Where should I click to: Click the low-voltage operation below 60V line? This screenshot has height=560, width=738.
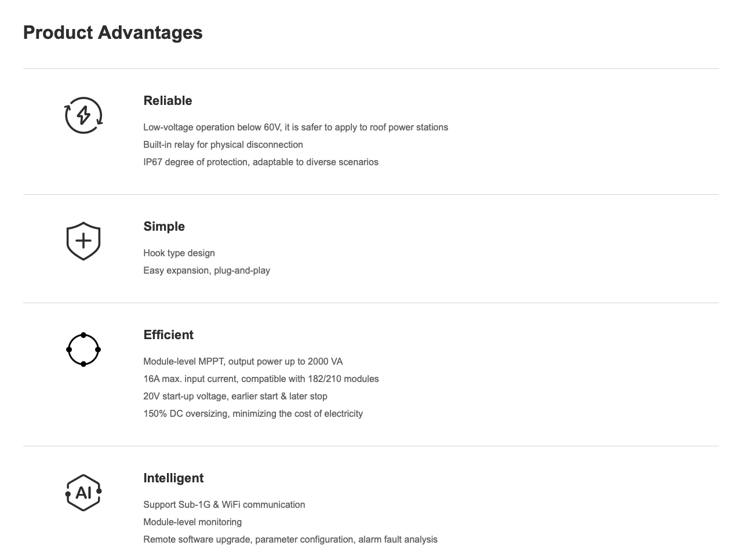296,128
